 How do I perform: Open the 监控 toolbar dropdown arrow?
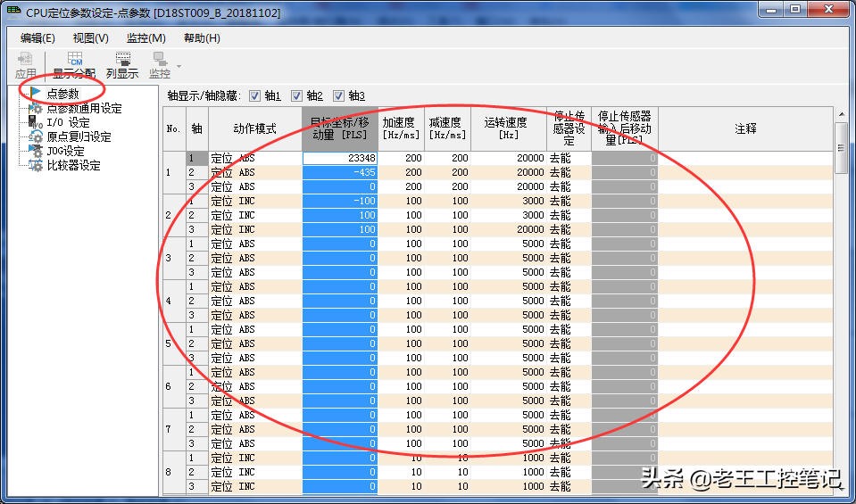pyautogui.click(x=178, y=66)
